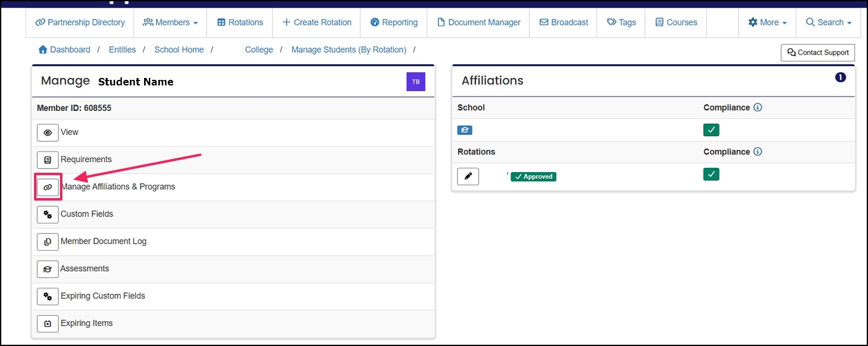Open the Requirements list icon button
The image size is (868, 346).
48,160
